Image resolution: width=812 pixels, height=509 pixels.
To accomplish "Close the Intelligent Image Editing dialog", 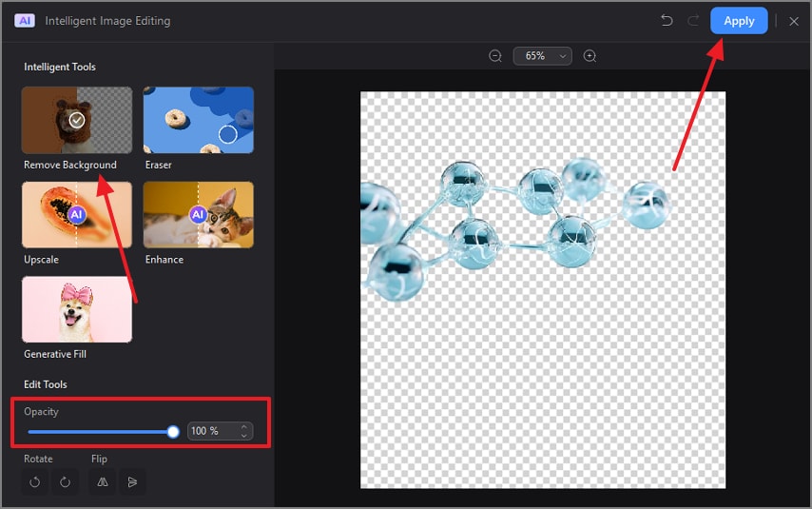I will pyautogui.click(x=794, y=21).
